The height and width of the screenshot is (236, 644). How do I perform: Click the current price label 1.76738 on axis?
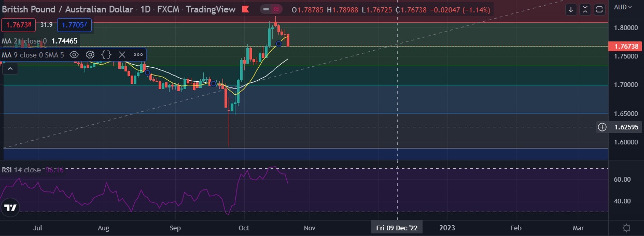tap(625, 46)
